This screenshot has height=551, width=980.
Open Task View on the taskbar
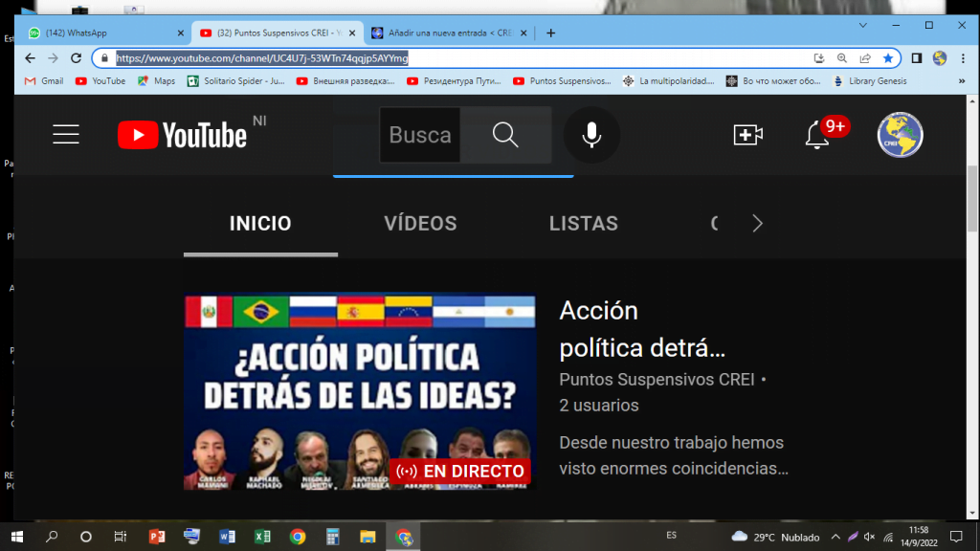pyautogui.click(x=120, y=537)
